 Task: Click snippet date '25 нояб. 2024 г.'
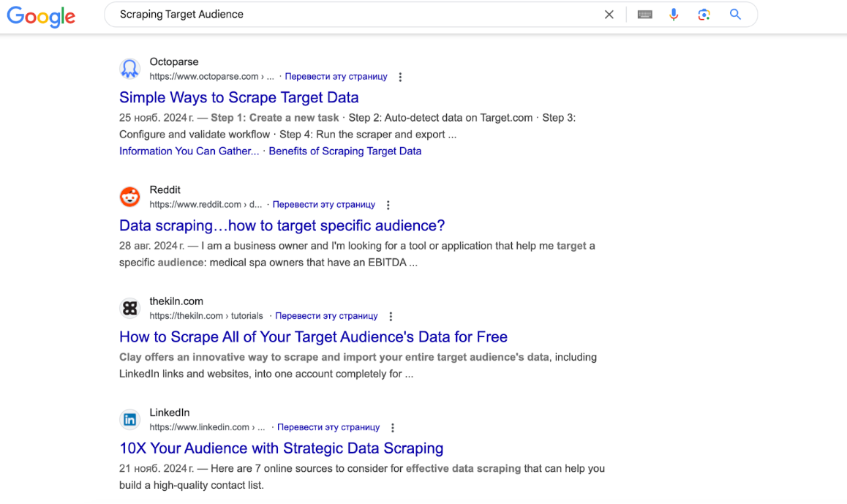click(157, 118)
